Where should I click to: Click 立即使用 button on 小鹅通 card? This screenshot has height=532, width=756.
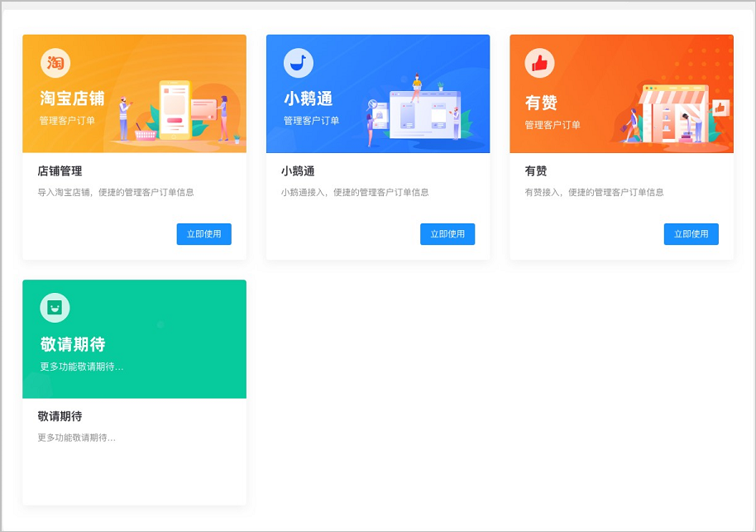pos(447,234)
